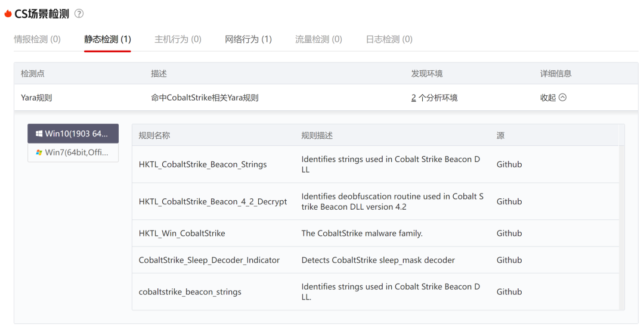The height and width of the screenshot is (330, 644).
Task: Click the Windows logo icon on the Win10 tab
Action: coord(39,133)
